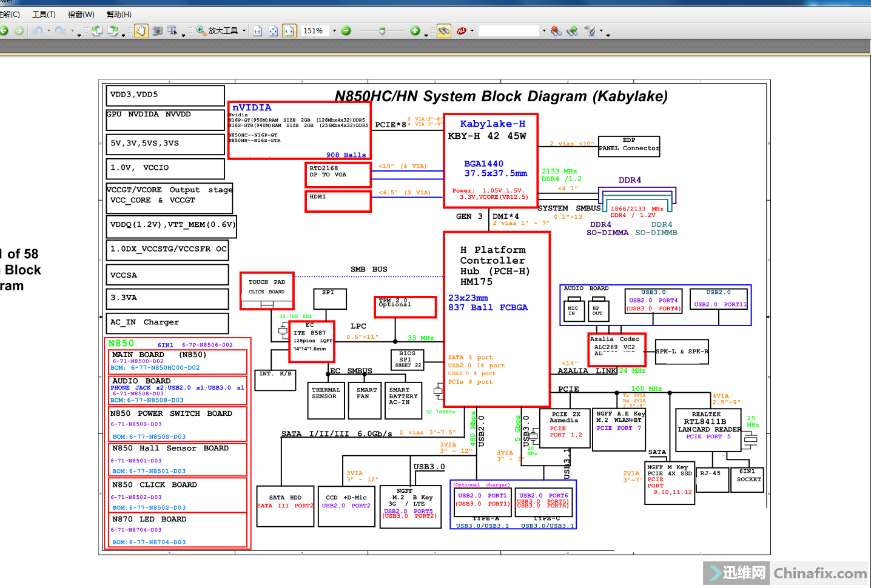The image size is (871, 588).
Task: Click the EDP PANEL Connector box
Action: click(x=629, y=146)
